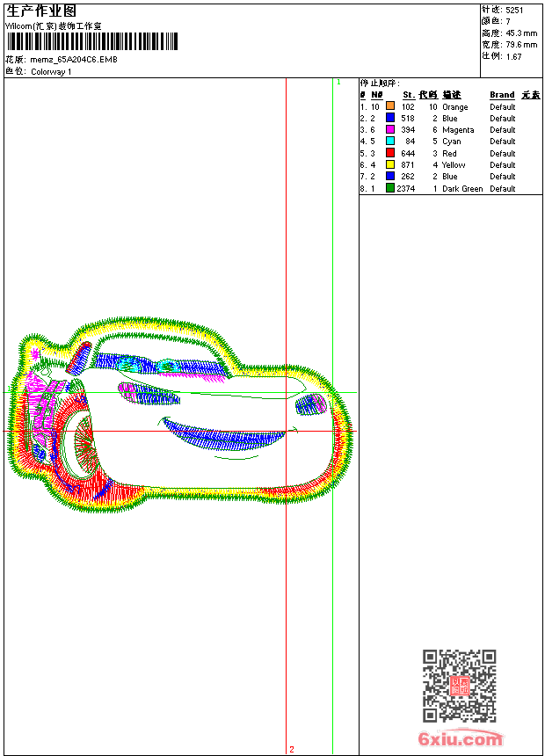The width and height of the screenshot is (545, 756).
Task: Select the width value 79.6 mm
Action: 521,45
